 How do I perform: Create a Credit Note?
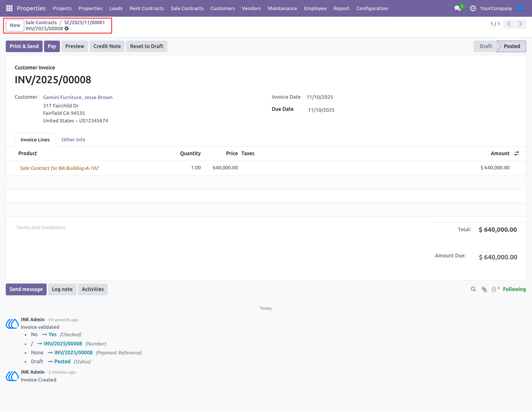point(107,46)
